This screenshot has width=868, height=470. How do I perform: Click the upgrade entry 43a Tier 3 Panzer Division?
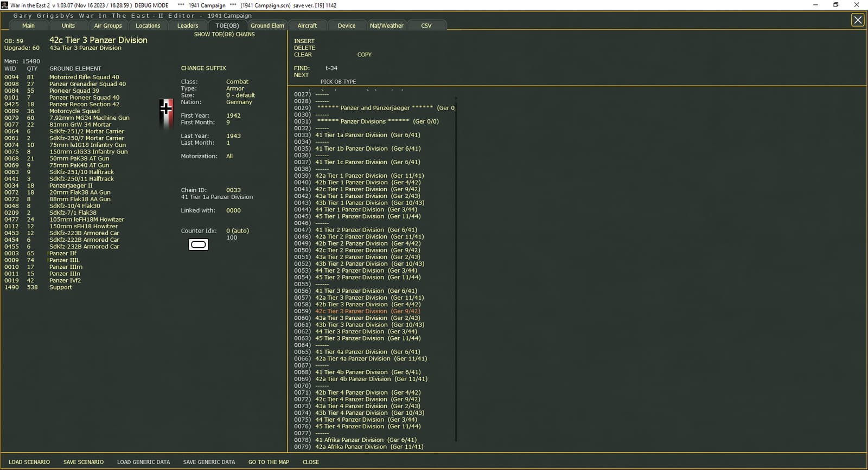pyautogui.click(x=85, y=48)
